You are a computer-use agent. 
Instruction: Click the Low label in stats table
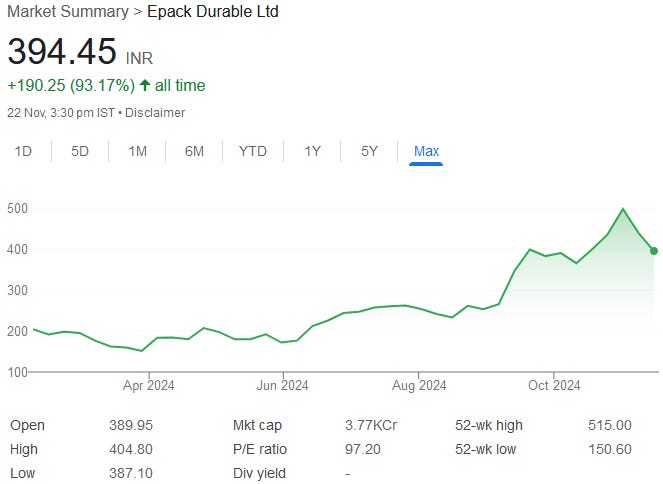(22, 473)
